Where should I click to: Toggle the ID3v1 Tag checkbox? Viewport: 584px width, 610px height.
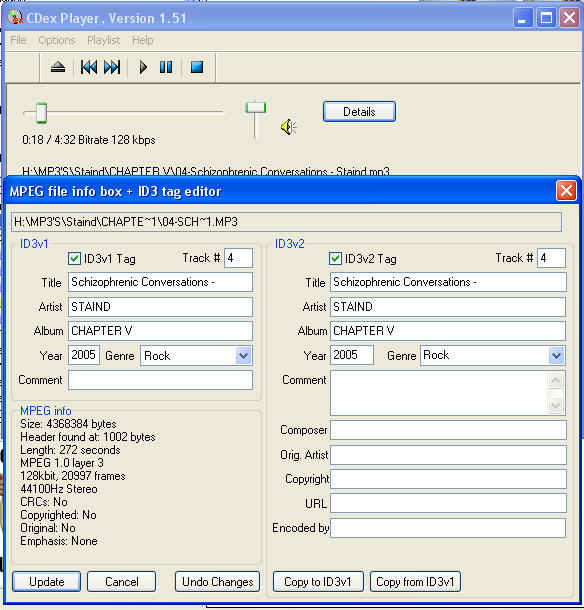pos(74,259)
